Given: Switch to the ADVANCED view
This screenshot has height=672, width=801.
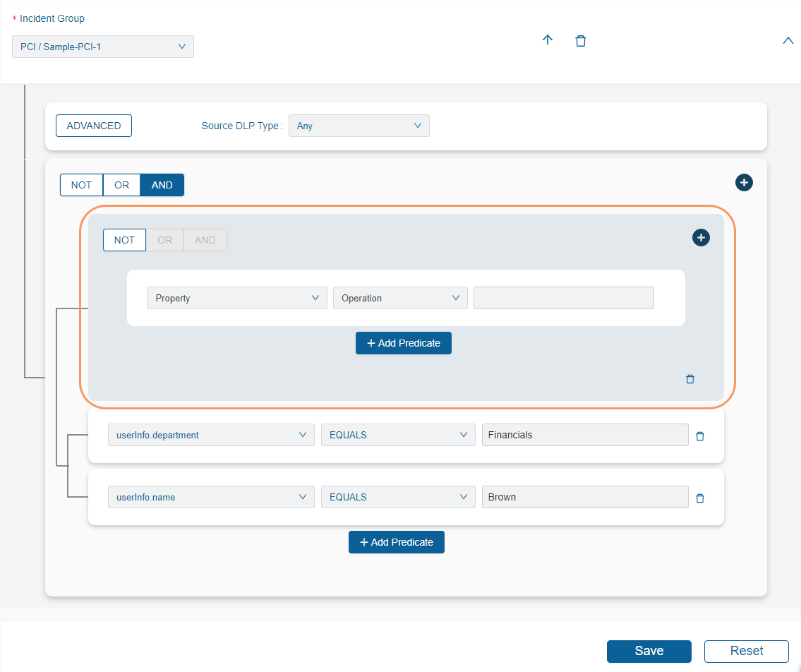Looking at the screenshot, I should click(93, 126).
